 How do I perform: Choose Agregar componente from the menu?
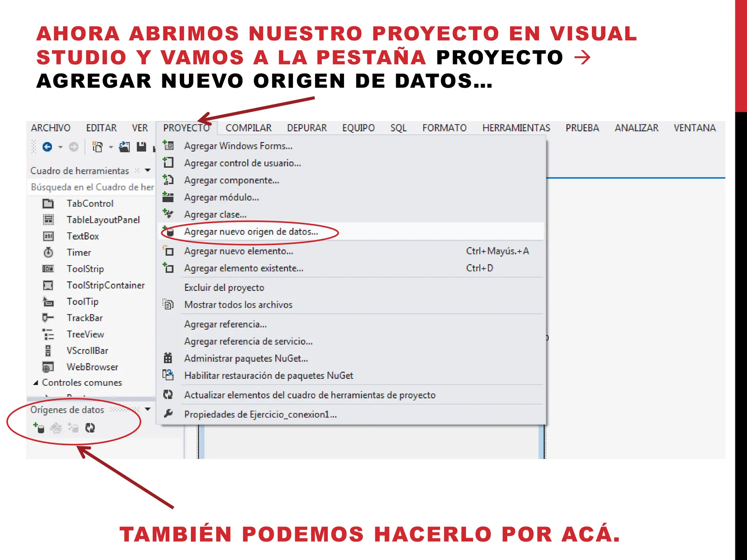click(351, 180)
